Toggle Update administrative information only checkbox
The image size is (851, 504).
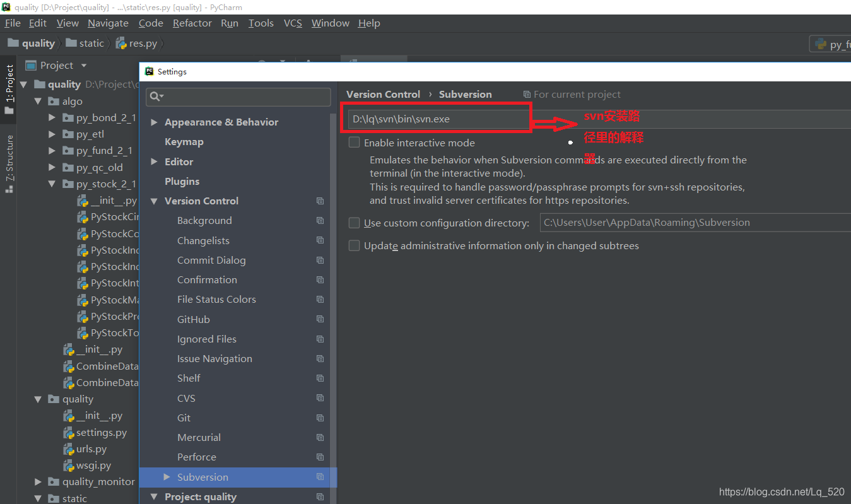355,245
